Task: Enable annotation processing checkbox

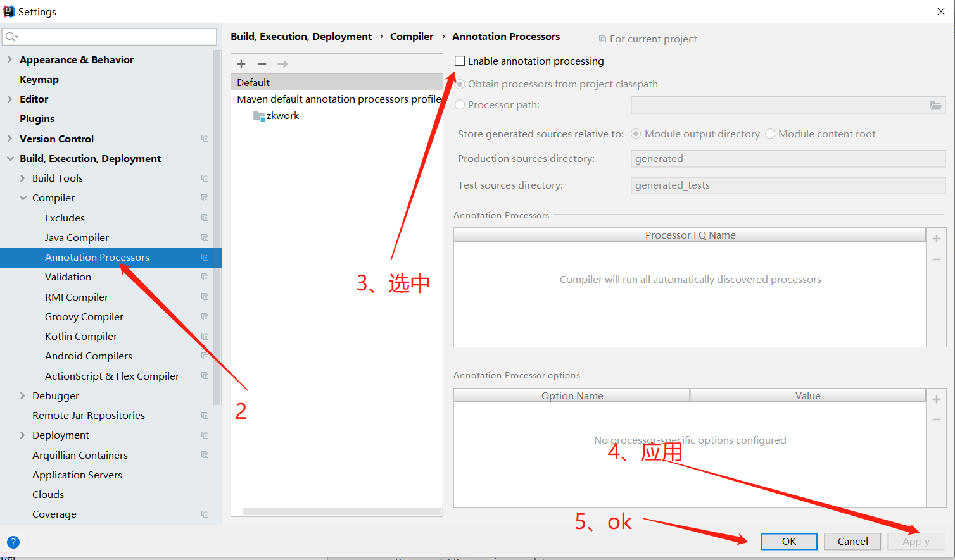Action: click(x=460, y=61)
